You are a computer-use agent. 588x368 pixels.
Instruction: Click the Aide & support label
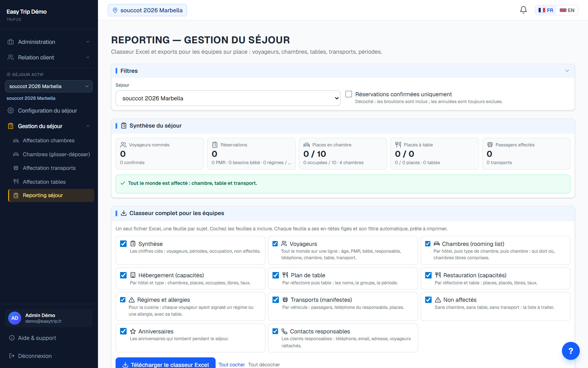coord(37,338)
